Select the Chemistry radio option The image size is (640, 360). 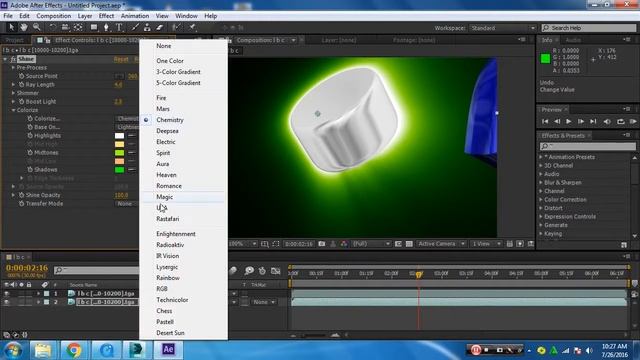[x=170, y=120]
